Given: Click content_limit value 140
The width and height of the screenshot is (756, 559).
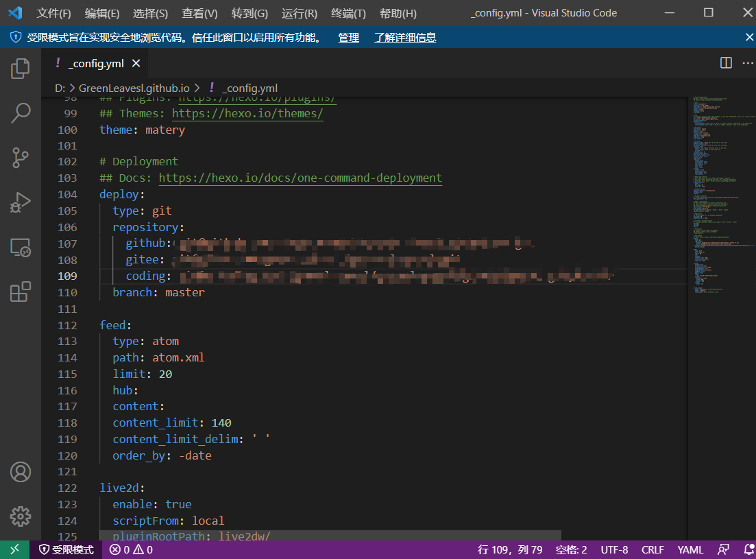Looking at the screenshot, I should [221, 423].
